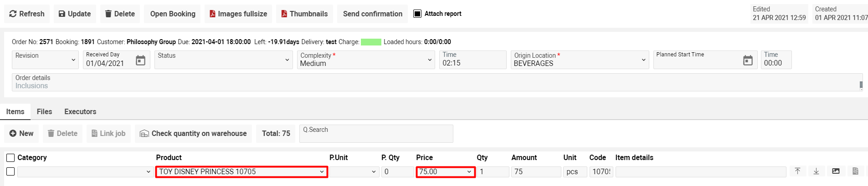Click into the Search input field
Screen dimensions: 868x186
click(x=376, y=134)
